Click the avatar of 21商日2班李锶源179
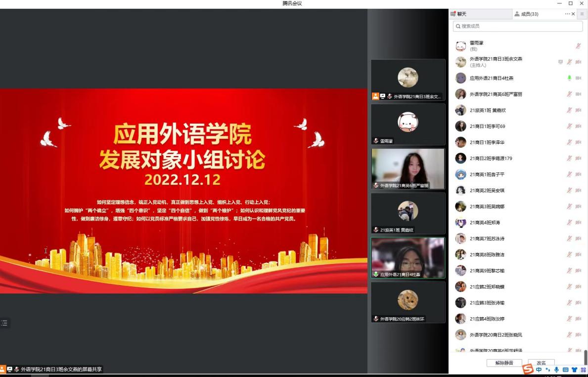Viewport: 588px width, 377px height. 460,158
